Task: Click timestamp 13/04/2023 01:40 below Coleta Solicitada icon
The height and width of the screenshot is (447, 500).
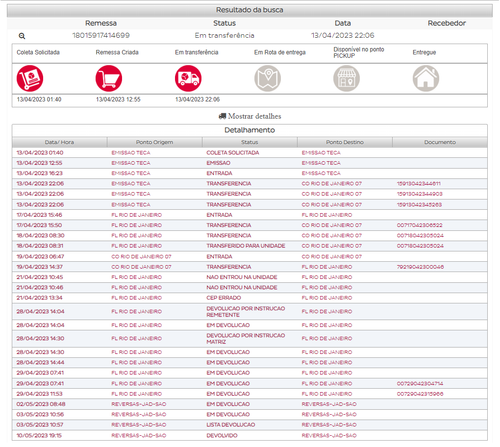Action: point(39,99)
